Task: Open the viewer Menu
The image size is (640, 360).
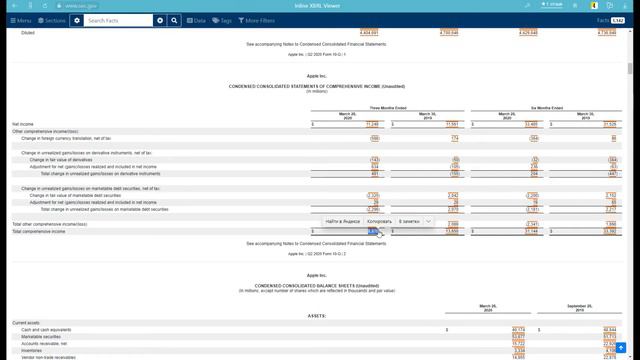Action: tap(21, 20)
